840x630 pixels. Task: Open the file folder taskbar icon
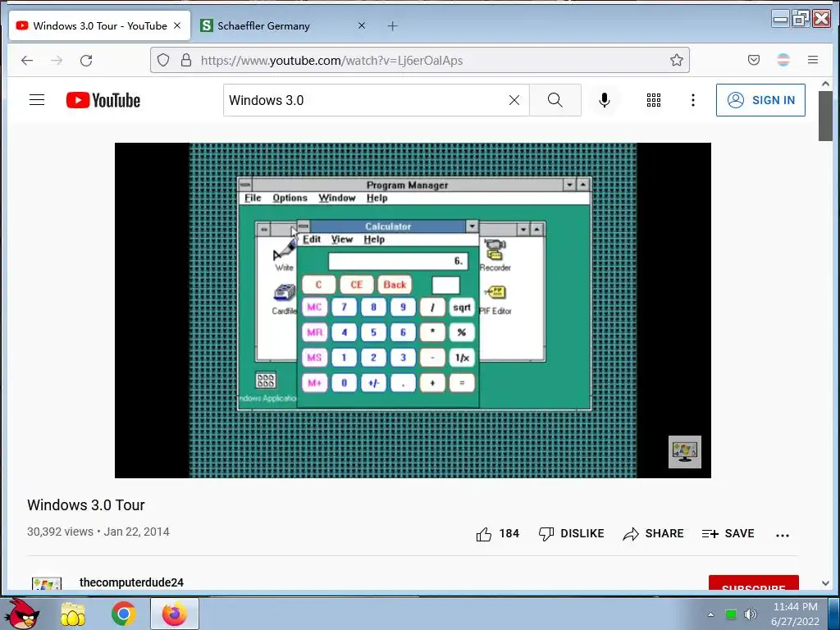[73, 614]
